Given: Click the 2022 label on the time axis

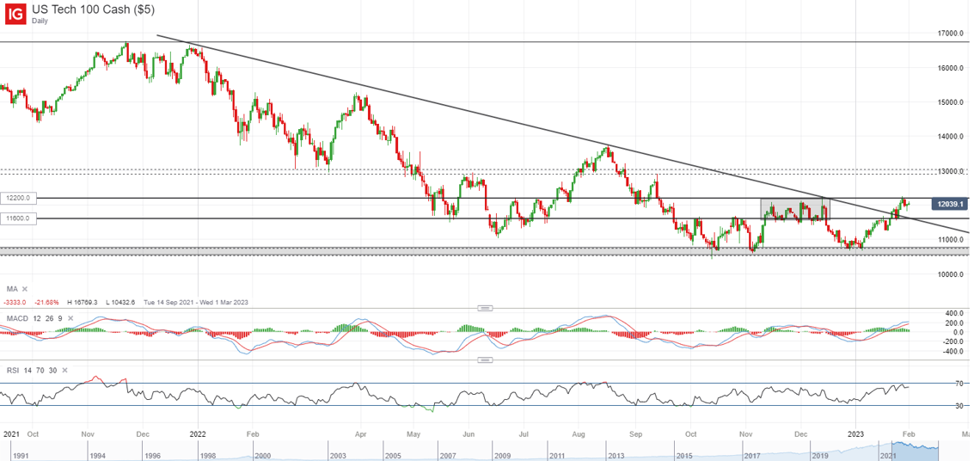Looking at the screenshot, I should pos(199,433).
